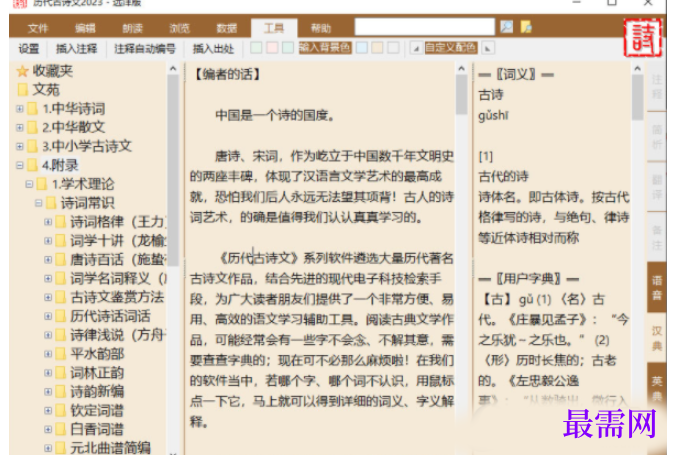Select the 元北曲谱简编 tree item

point(111,448)
